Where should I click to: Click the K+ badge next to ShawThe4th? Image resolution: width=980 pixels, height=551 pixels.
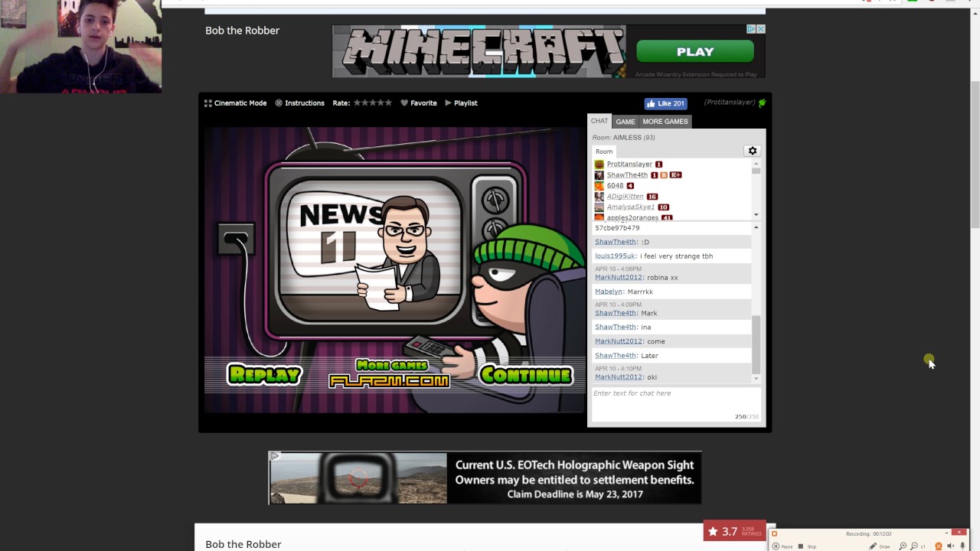675,175
